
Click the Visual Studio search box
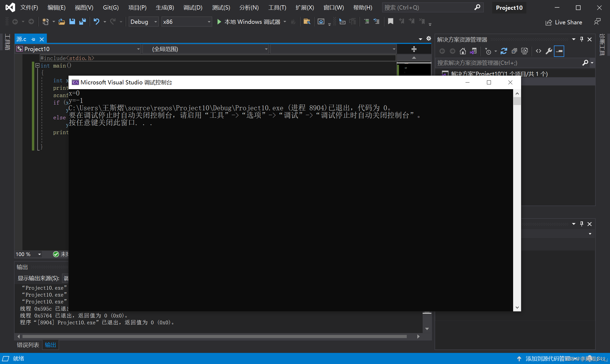tap(432, 8)
